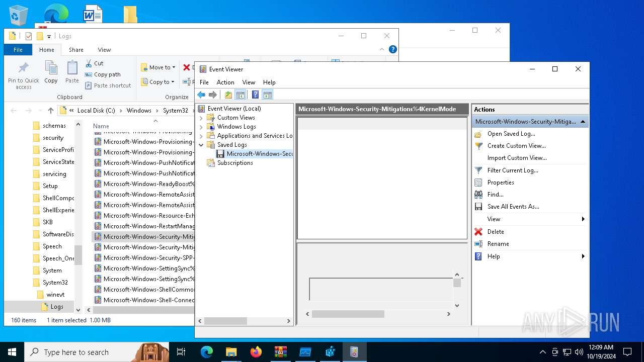
Task: Click the Cut scissors button
Action: (94, 63)
